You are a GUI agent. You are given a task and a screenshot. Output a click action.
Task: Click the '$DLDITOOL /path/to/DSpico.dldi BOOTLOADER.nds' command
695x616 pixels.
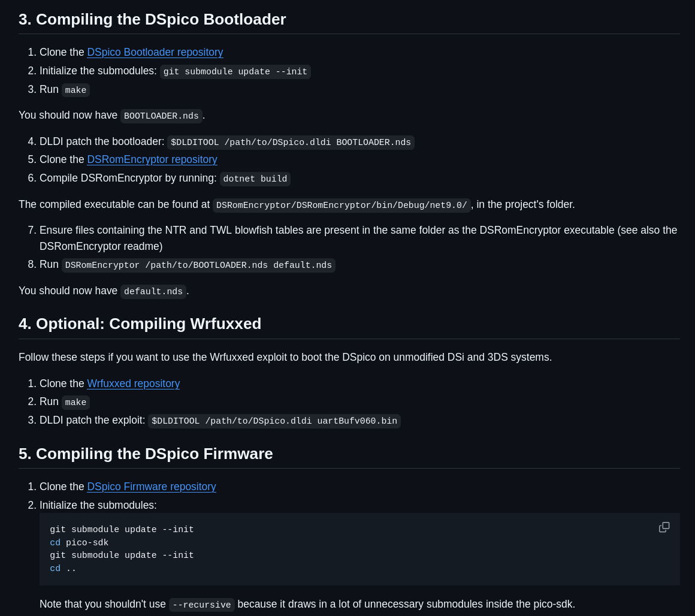pyautogui.click(x=291, y=142)
